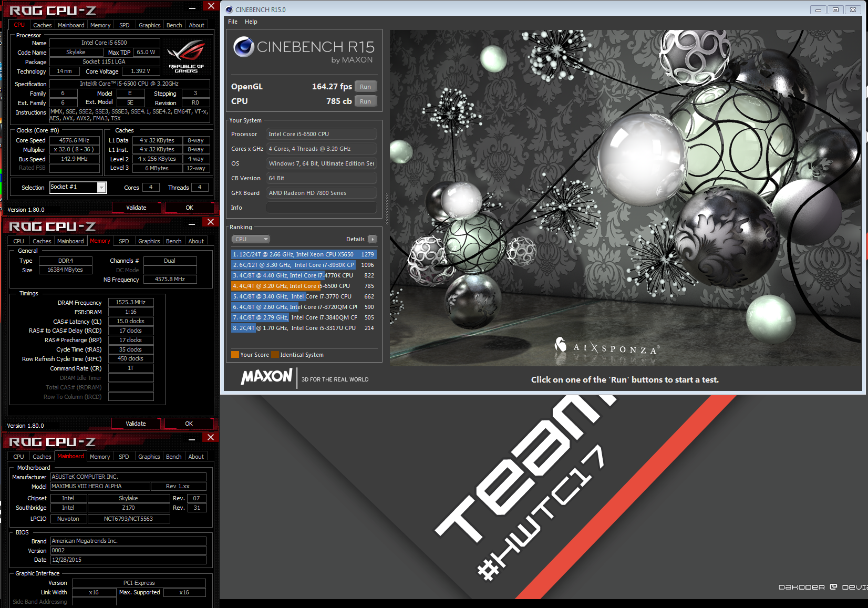Screen dimensions: 868x608
Task: Click the Processor field in Your System
Action: pos(322,134)
